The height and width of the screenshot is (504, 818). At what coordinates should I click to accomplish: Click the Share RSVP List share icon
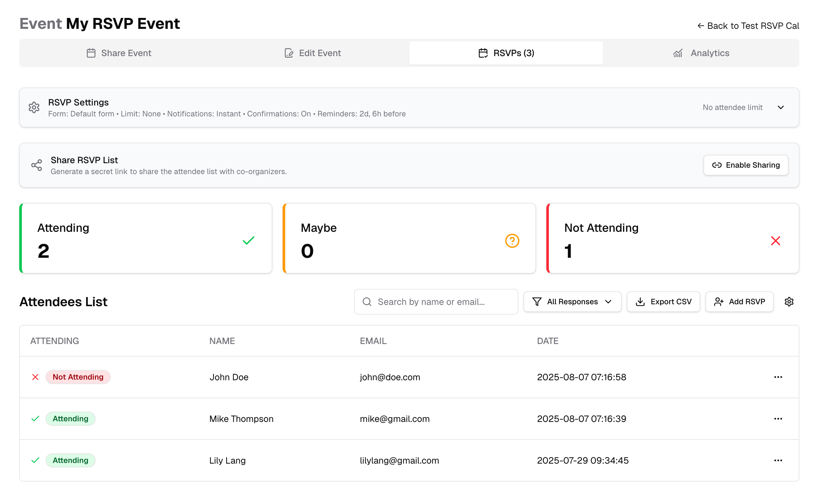(36, 165)
